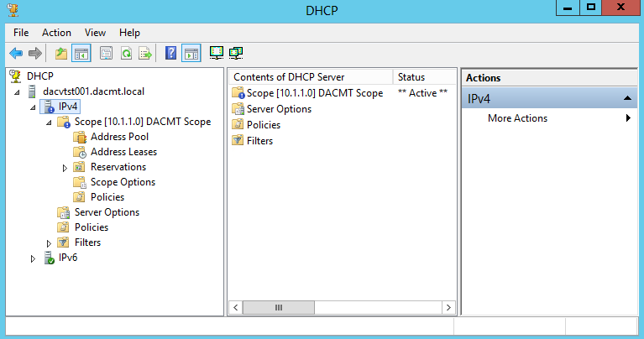Select Address Leases in the tree
644x339 pixels.
123,152
